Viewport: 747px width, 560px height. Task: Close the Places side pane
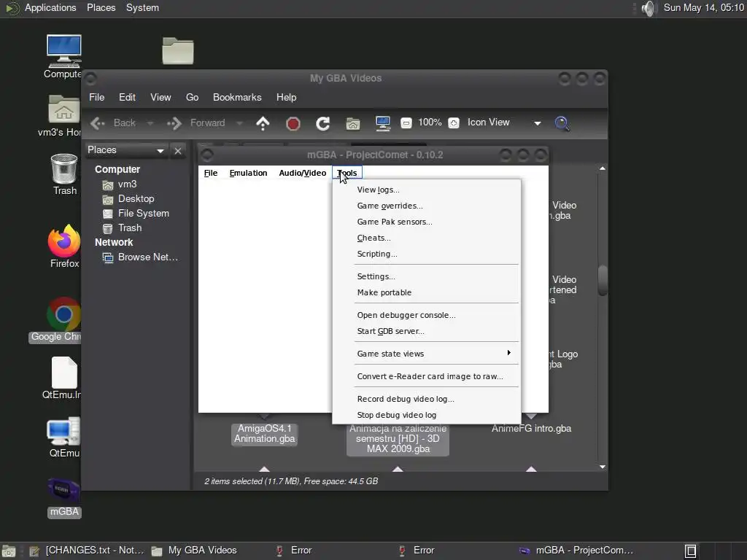178,150
